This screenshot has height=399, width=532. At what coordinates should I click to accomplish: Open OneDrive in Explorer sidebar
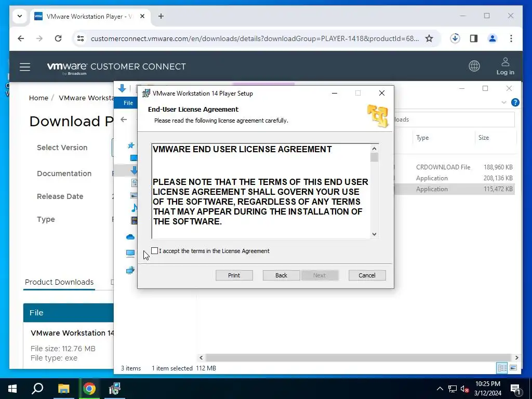[130, 237]
